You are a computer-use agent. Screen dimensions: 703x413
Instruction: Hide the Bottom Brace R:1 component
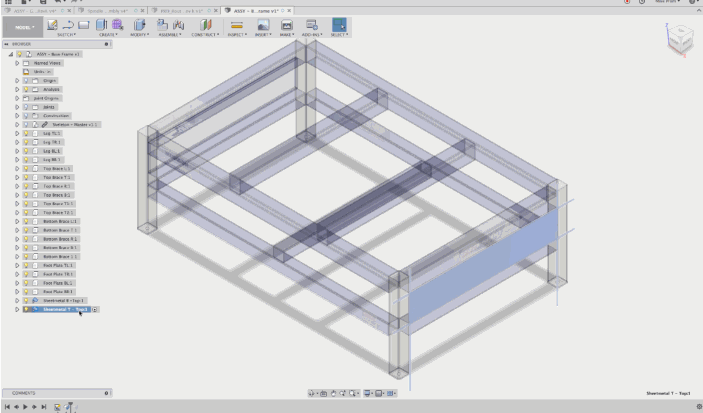[x=26, y=239]
